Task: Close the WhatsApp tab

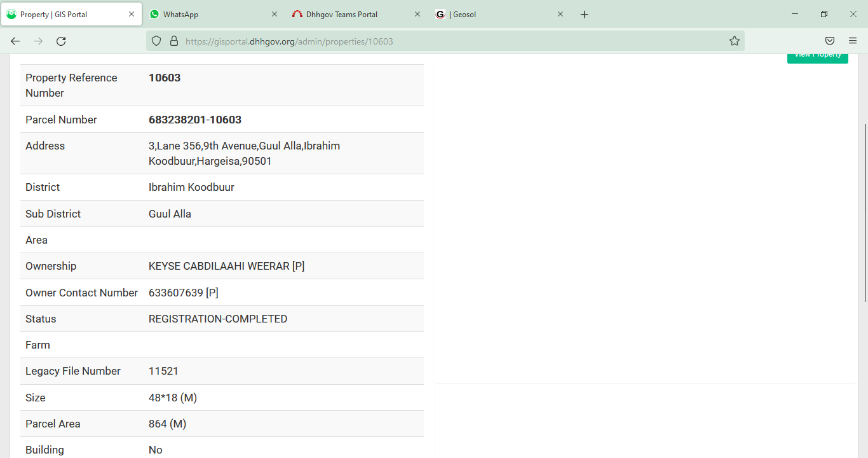Action: pos(275,14)
